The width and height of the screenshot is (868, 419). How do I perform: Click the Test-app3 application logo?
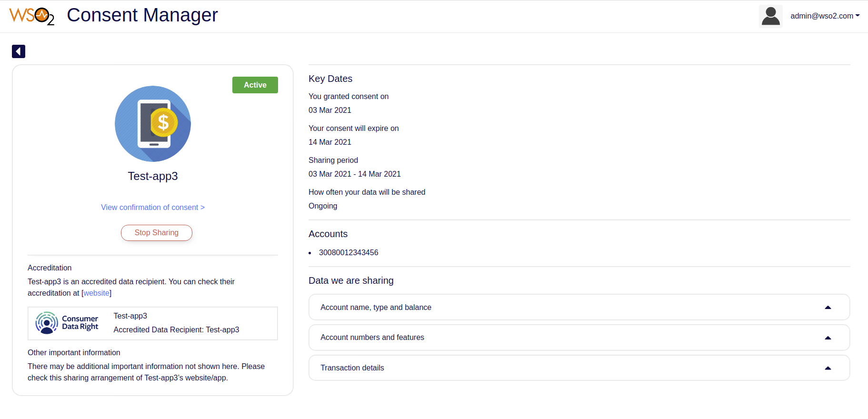(x=153, y=124)
